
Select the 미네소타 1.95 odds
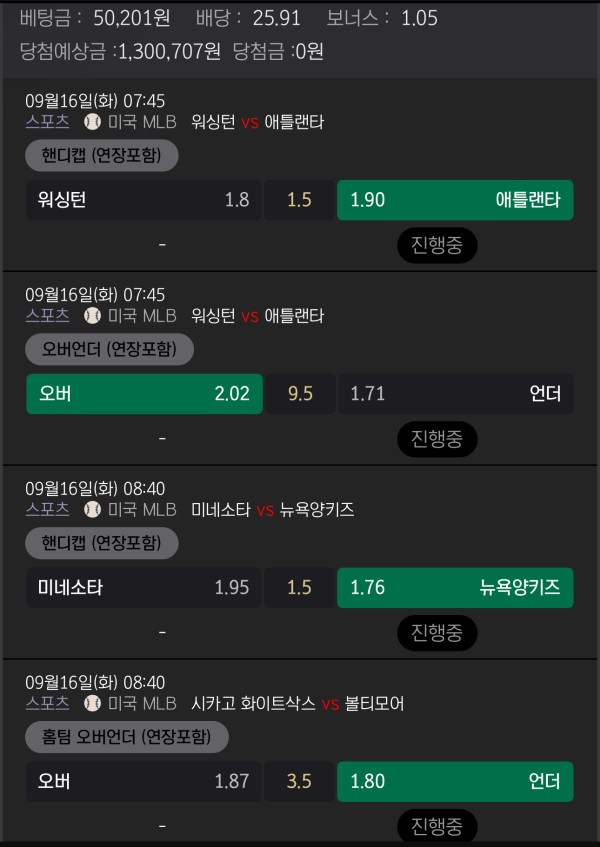tap(143, 588)
